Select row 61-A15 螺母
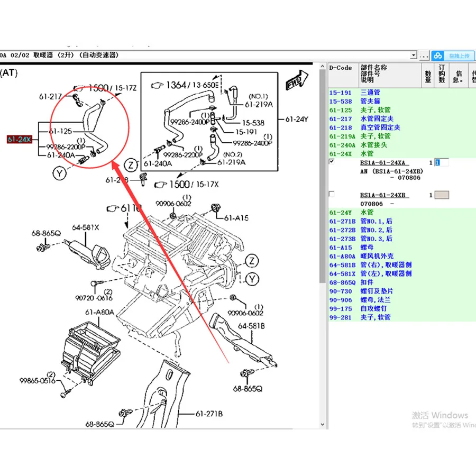The image size is (476, 476). [402, 248]
